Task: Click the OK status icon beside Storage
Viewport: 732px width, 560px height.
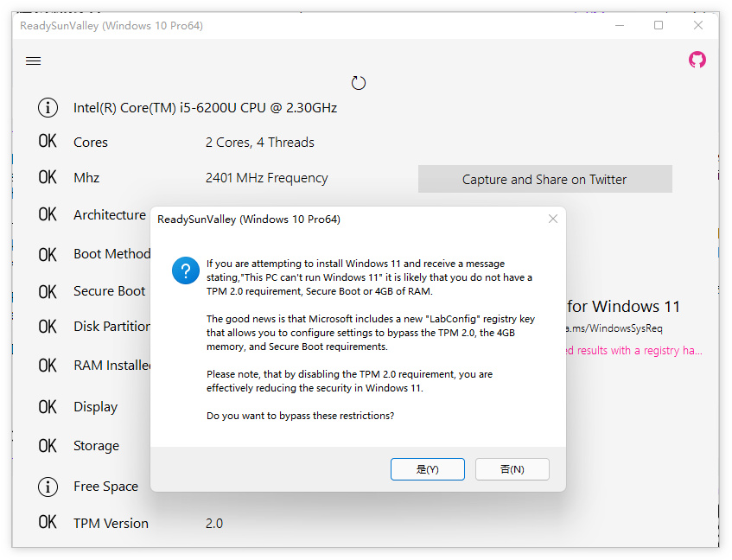Action: [x=48, y=446]
